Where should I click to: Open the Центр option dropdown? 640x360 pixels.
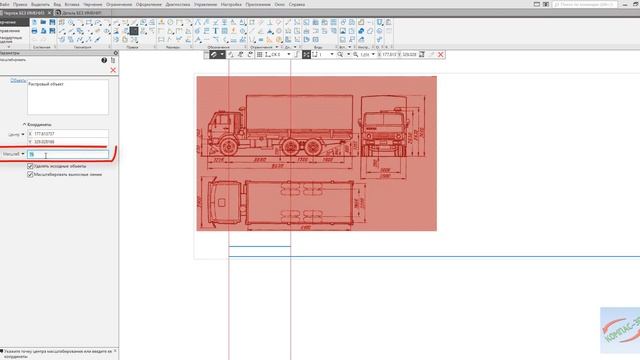23,134
